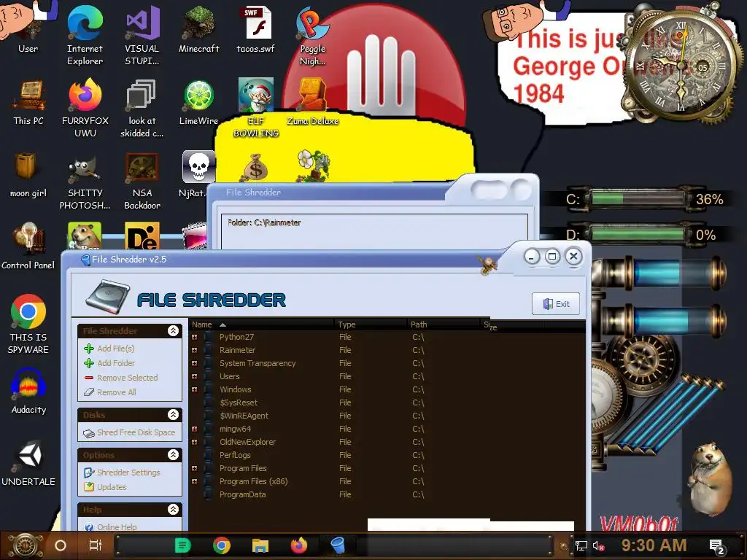747x560 pixels.
Task: Click Add Folder in sidebar
Action: tap(109, 363)
